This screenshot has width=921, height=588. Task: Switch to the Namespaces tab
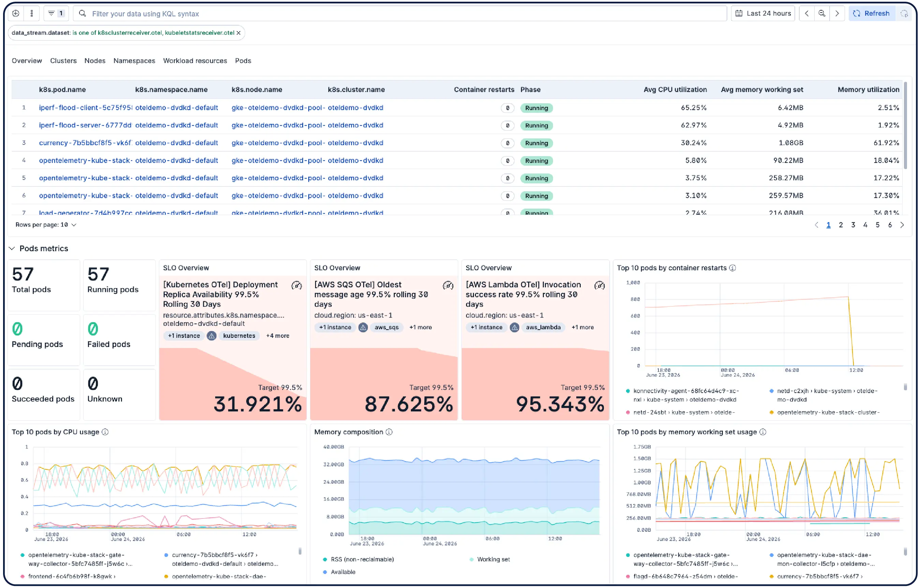click(x=134, y=61)
